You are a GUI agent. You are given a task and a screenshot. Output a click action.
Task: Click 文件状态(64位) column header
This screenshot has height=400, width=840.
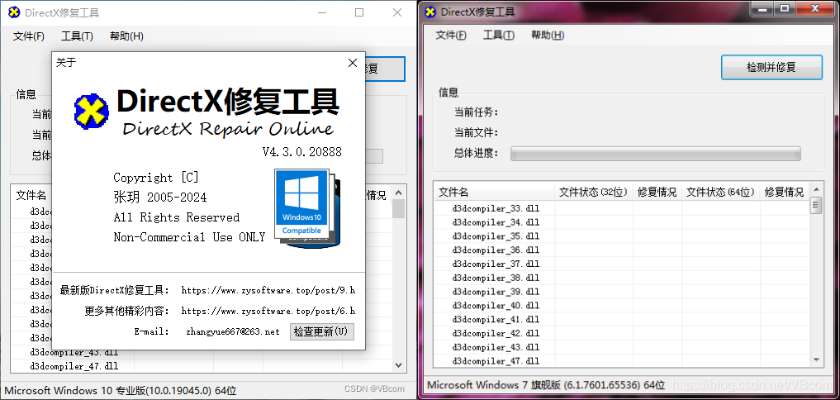721,192
